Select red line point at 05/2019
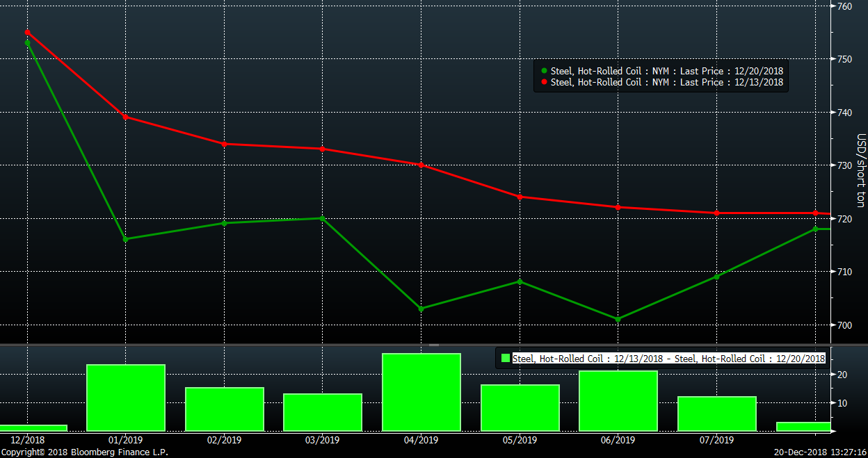The image size is (868, 458). point(520,197)
